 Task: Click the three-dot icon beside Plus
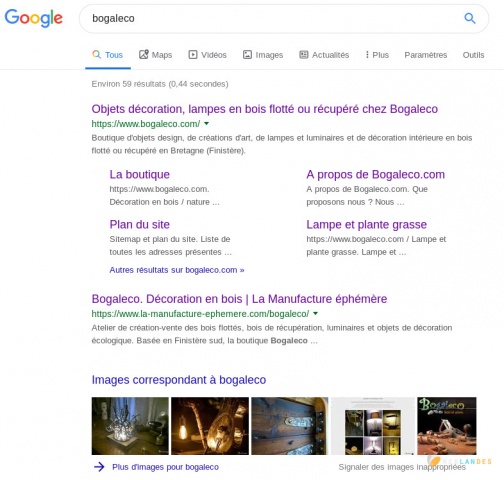click(367, 55)
